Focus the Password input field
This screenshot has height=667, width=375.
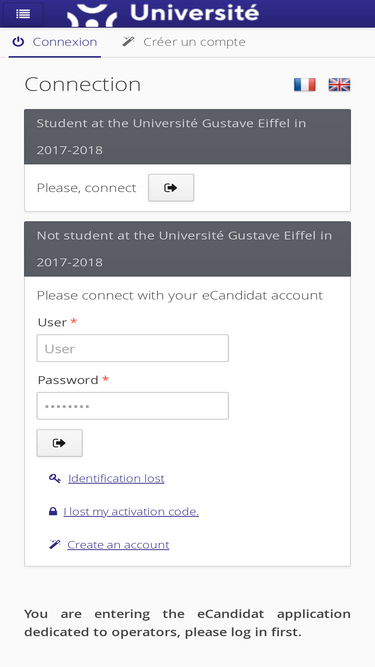pos(133,406)
